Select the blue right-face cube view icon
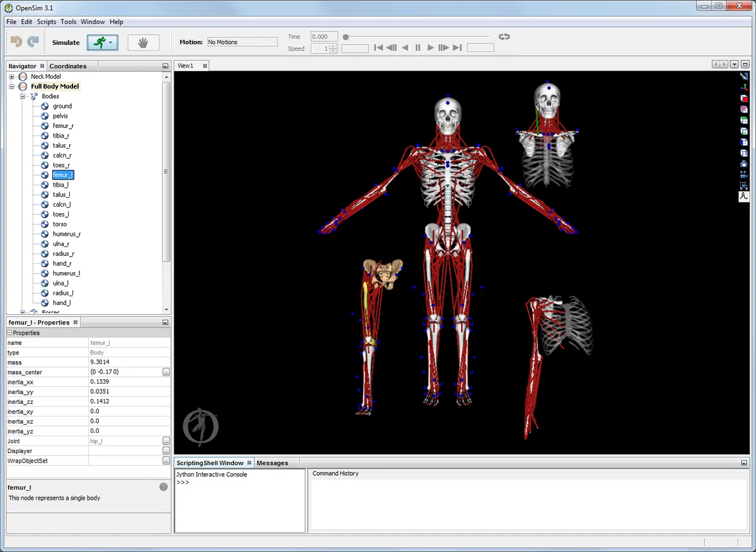 click(x=744, y=152)
